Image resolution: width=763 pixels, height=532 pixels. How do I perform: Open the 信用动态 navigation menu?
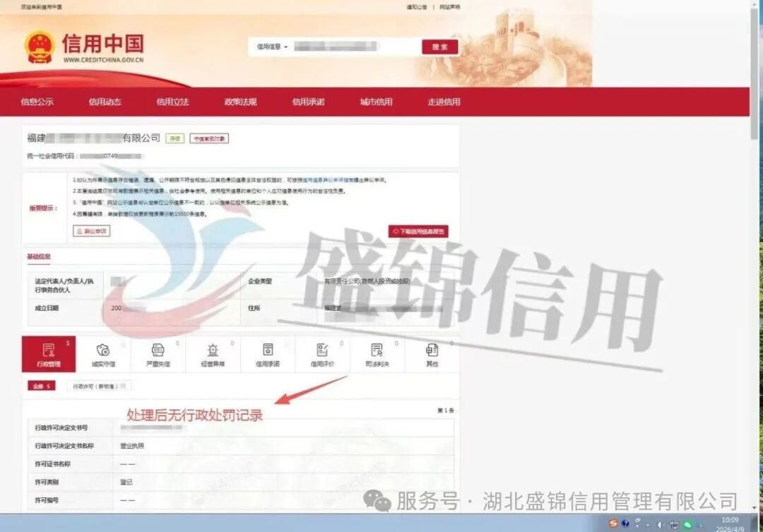(105, 102)
